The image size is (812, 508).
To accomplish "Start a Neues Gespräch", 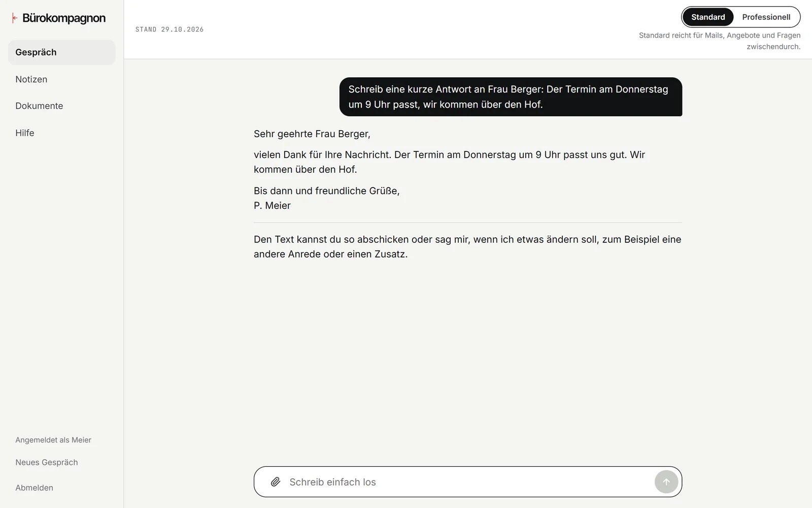I will point(47,462).
